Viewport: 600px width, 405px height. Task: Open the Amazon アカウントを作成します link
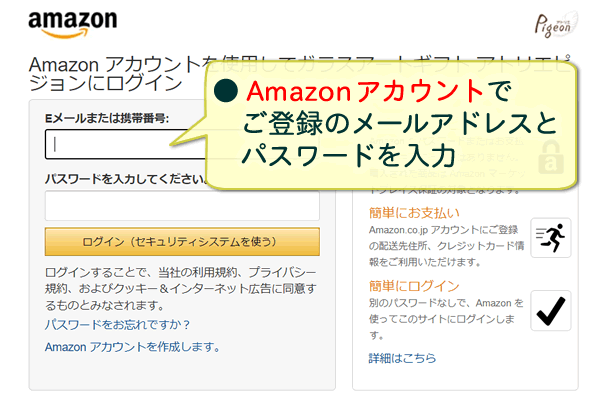133,347
